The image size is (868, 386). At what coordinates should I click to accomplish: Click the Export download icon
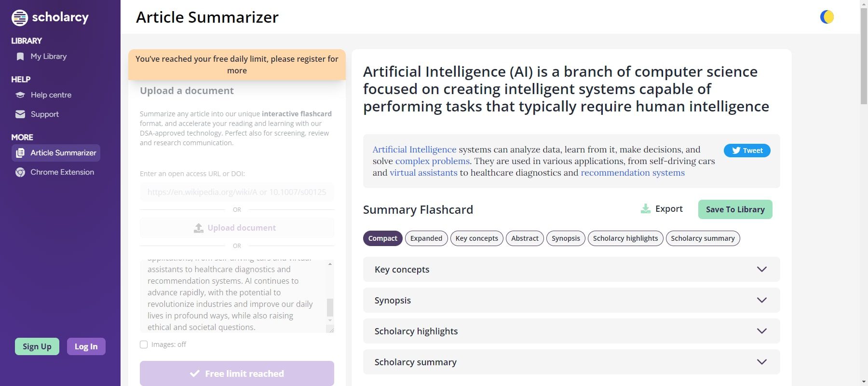click(x=645, y=208)
